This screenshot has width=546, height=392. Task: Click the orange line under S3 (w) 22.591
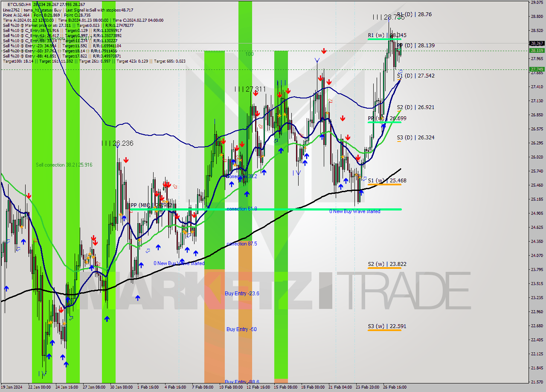(x=384, y=330)
